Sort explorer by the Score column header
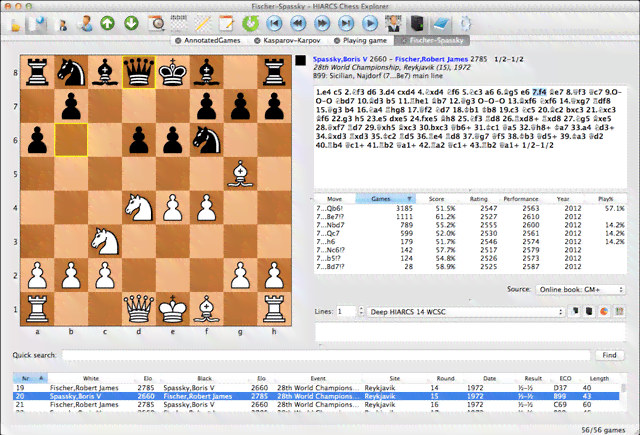This screenshot has height=435, width=640. tap(436, 199)
